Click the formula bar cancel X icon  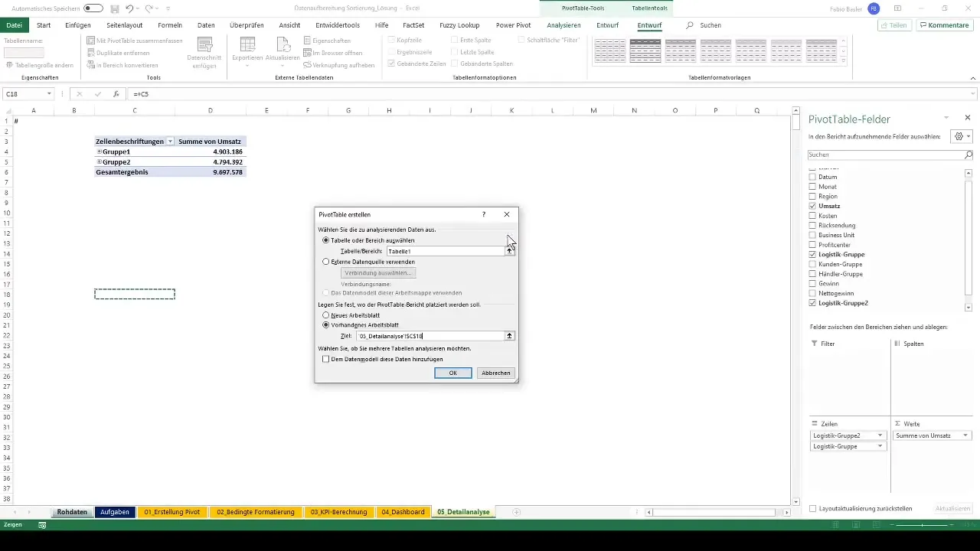tap(79, 94)
